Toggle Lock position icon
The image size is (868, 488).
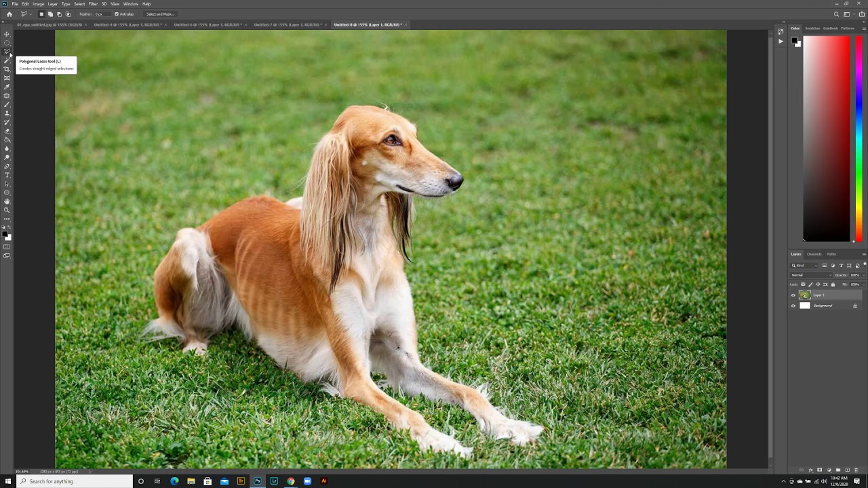[x=818, y=284]
